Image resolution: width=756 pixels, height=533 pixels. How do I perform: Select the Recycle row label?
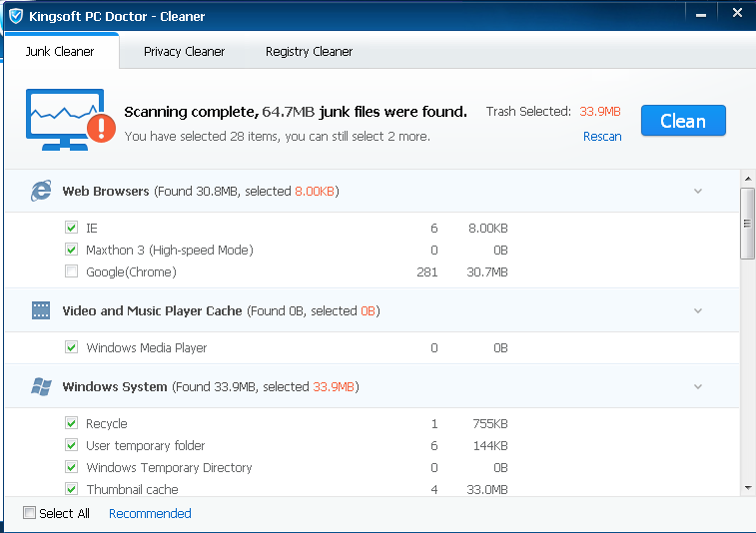tap(107, 424)
